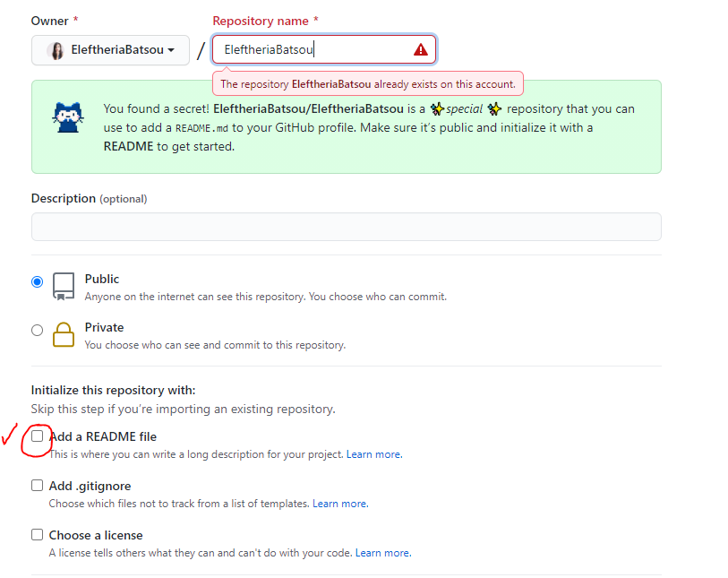
Task: Click the 'Description' label
Action: click(x=64, y=198)
